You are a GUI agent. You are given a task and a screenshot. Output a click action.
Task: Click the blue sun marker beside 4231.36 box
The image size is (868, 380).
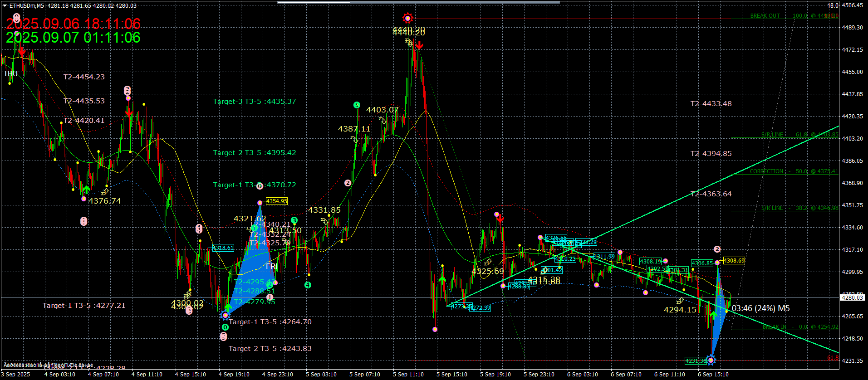pyautogui.click(x=711, y=360)
